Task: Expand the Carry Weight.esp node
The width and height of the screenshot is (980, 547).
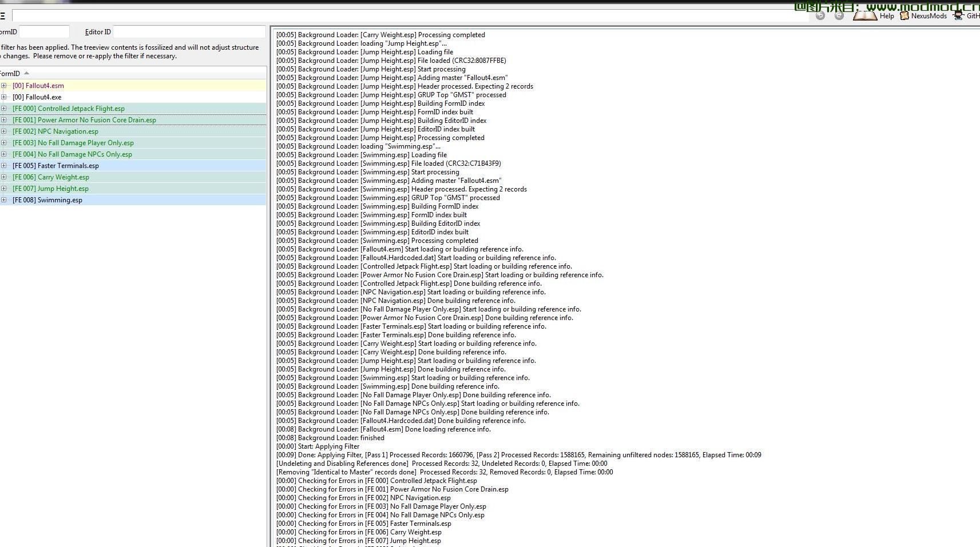Action: tap(3, 177)
